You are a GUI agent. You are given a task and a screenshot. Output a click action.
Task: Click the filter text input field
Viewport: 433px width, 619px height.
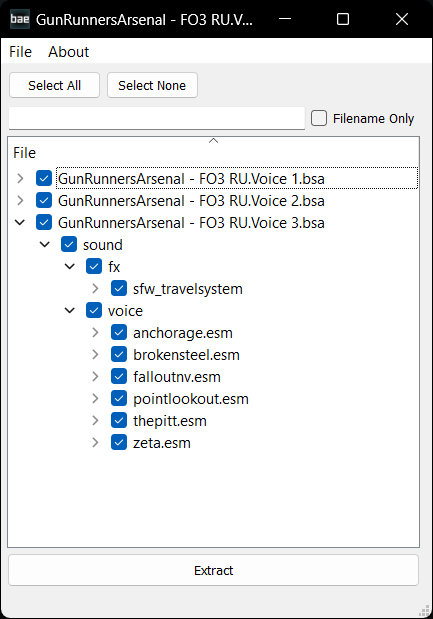click(157, 118)
